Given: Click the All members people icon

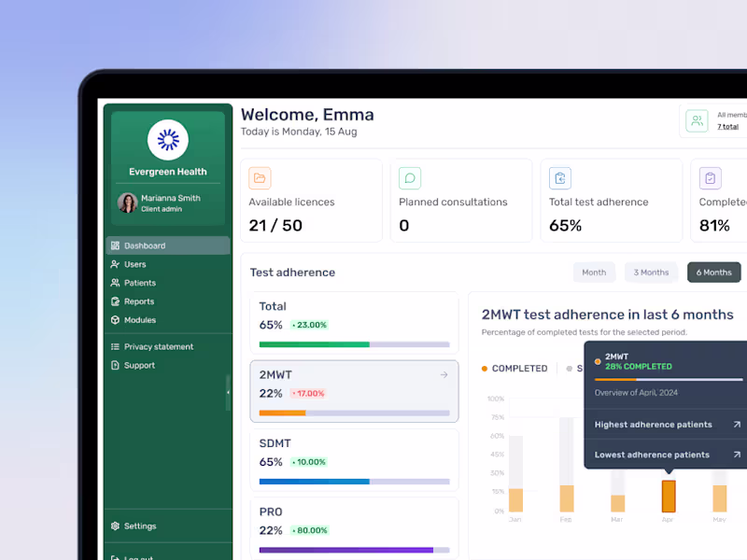Looking at the screenshot, I should [x=697, y=121].
